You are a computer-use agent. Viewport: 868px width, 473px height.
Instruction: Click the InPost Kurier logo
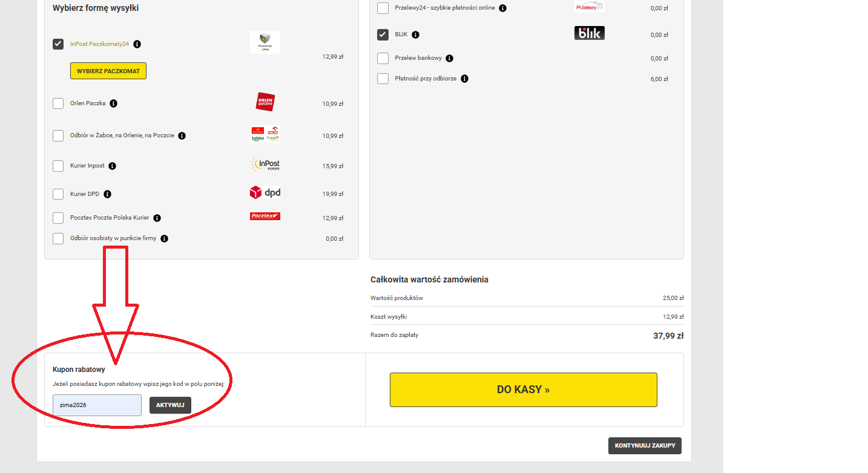265,165
